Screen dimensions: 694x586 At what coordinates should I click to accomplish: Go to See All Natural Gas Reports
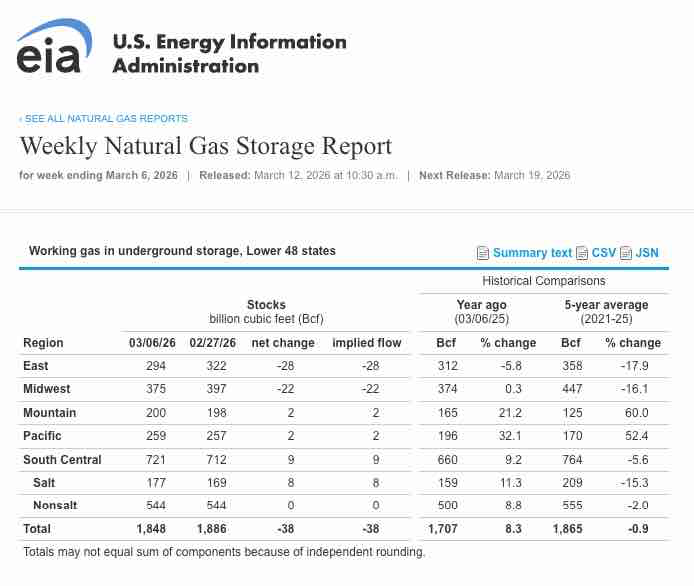click(104, 118)
